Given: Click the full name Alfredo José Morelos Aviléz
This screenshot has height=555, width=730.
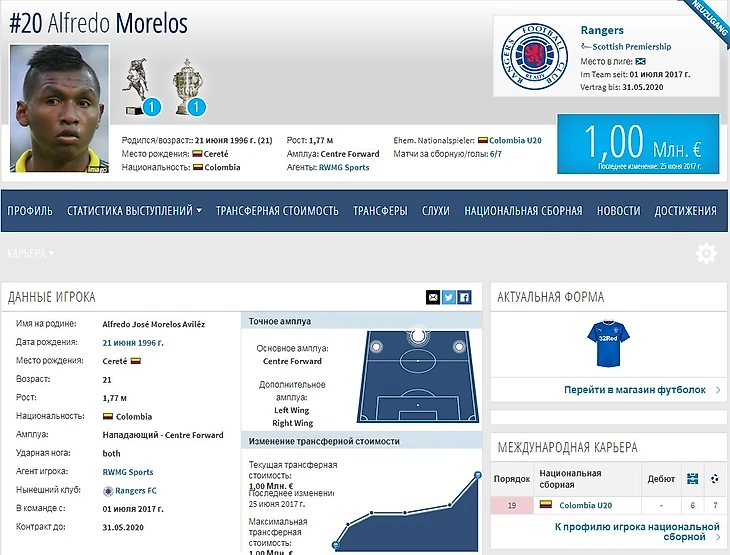Looking at the screenshot, I should pyautogui.click(x=154, y=325).
